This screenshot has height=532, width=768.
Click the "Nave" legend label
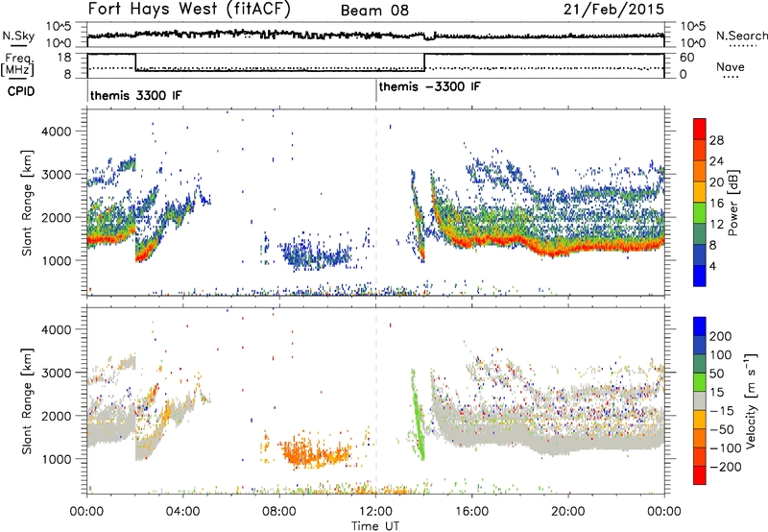[x=731, y=67]
